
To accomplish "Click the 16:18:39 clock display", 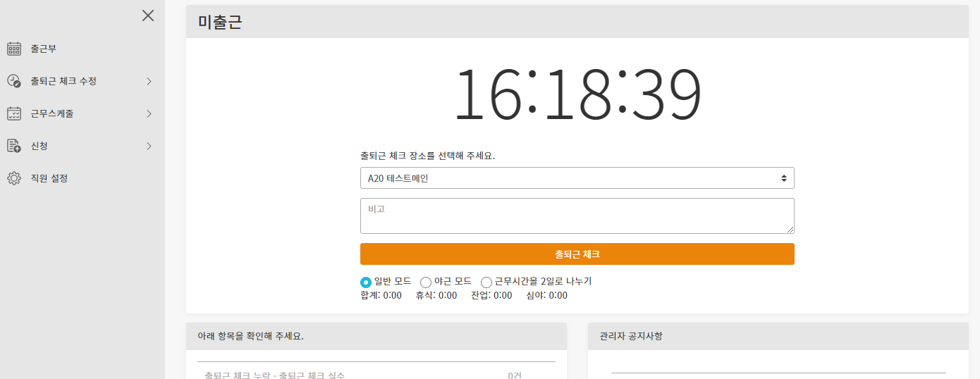I will pyautogui.click(x=577, y=94).
